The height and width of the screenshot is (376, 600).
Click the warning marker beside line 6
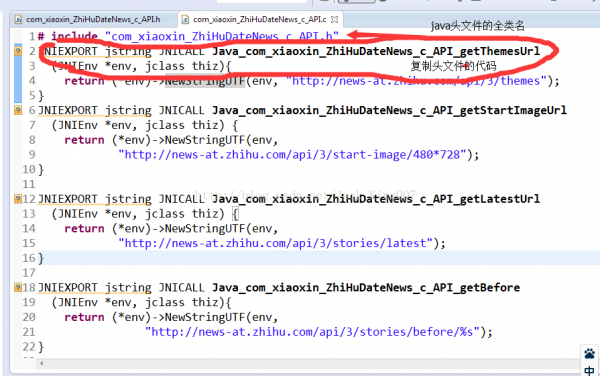(x=18, y=110)
